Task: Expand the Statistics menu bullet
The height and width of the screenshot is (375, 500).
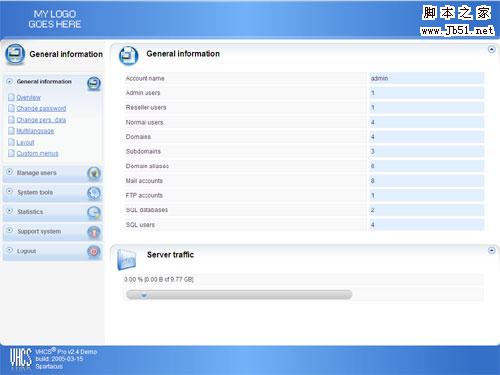Action: click(10, 211)
